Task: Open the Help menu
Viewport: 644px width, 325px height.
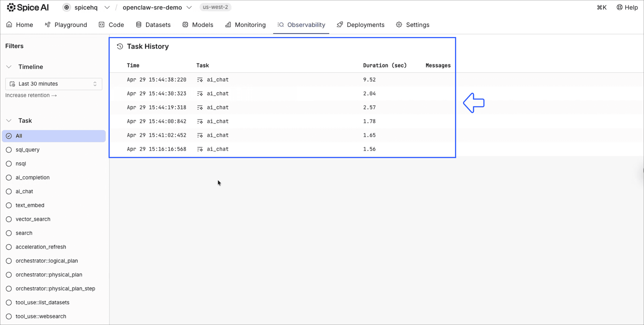Action: click(x=627, y=7)
